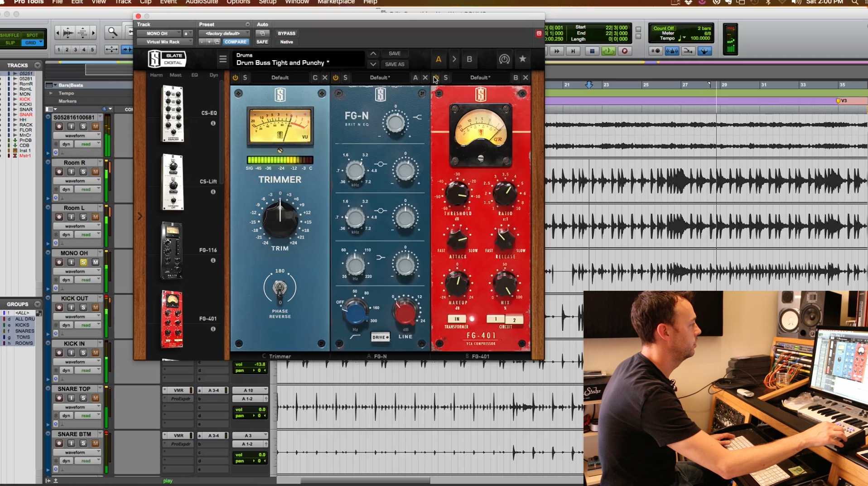This screenshot has height=486, width=868.
Task: Click the metronome icon in transport
Action: click(x=671, y=51)
